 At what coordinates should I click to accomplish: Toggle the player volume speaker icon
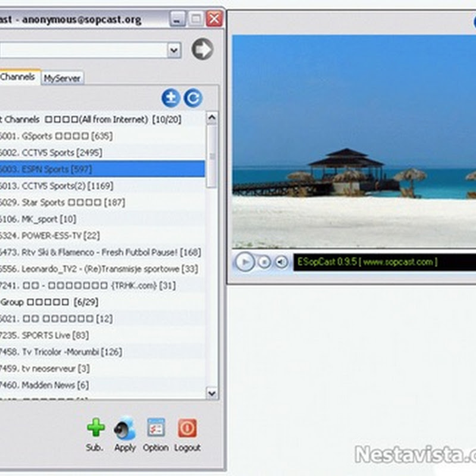(281, 262)
